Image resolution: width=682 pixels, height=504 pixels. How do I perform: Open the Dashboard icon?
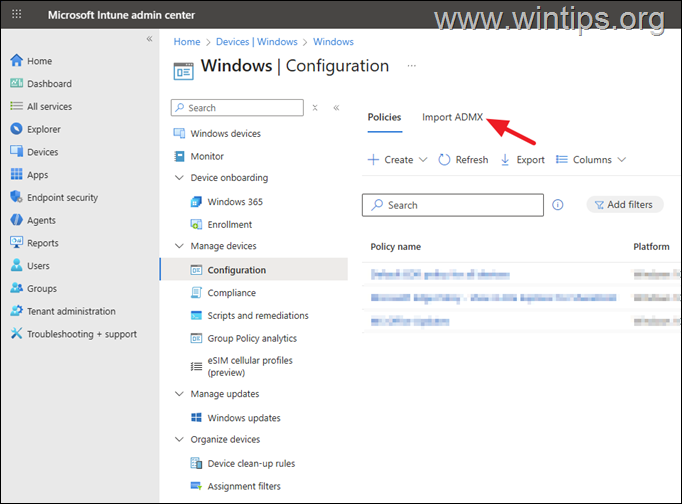point(17,83)
